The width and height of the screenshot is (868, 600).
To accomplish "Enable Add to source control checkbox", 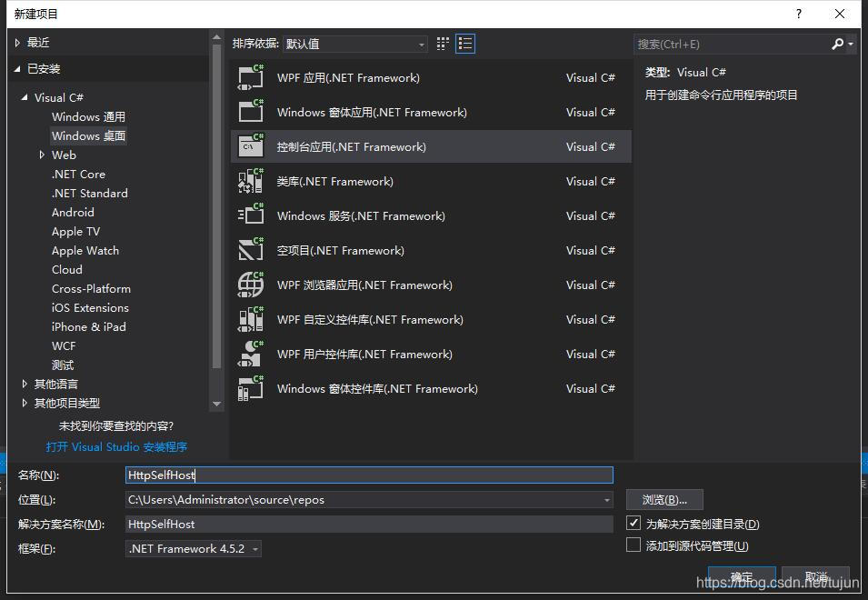I will click(634, 545).
